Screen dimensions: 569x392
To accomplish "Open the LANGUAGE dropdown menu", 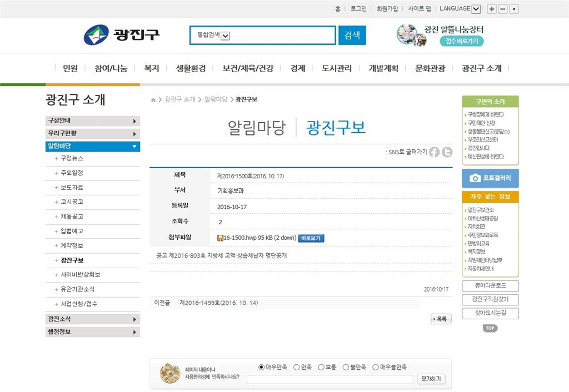I will pyautogui.click(x=475, y=8).
